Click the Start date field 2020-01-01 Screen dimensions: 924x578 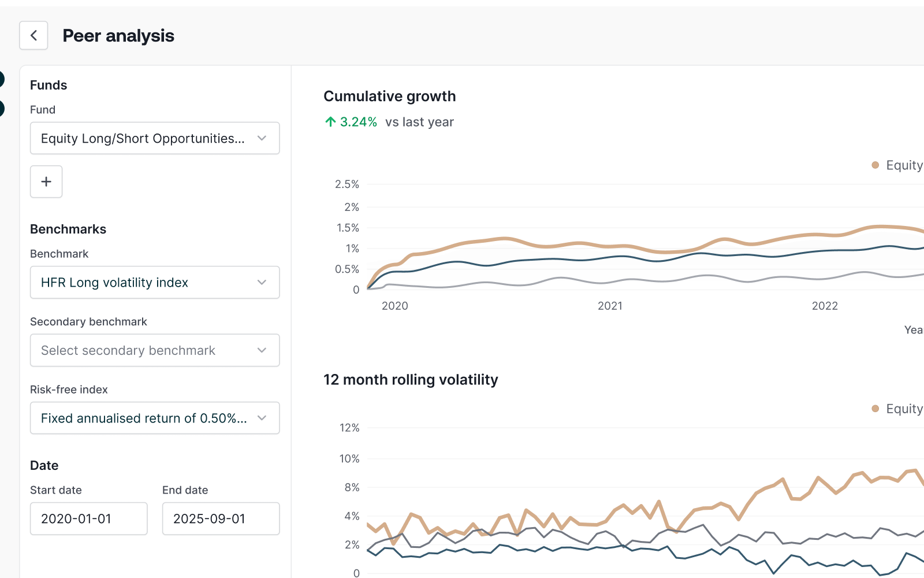pyautogui.click(x=89, y=518)
